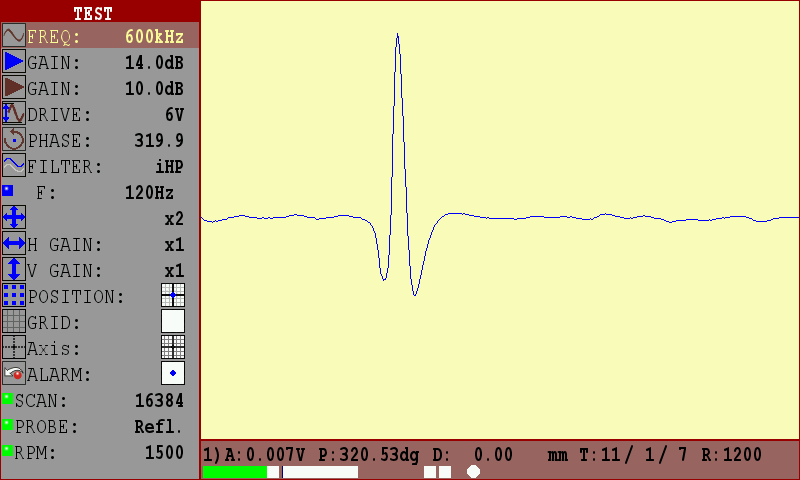800x480 pixels.
Task: Select the POSITION: menu row label
Action: (x=76, y=297)
